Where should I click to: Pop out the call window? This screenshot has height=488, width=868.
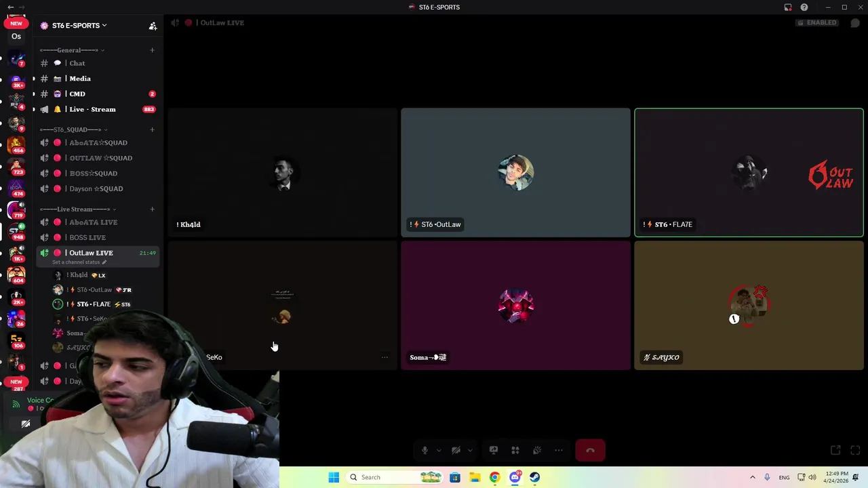pyautogui.click(x=835, y=450)
